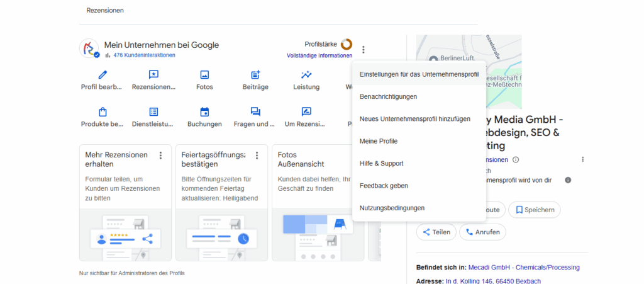
Task: Open options menu on Mehr Rezensionen erhalten card
Action: click(160, 156)
